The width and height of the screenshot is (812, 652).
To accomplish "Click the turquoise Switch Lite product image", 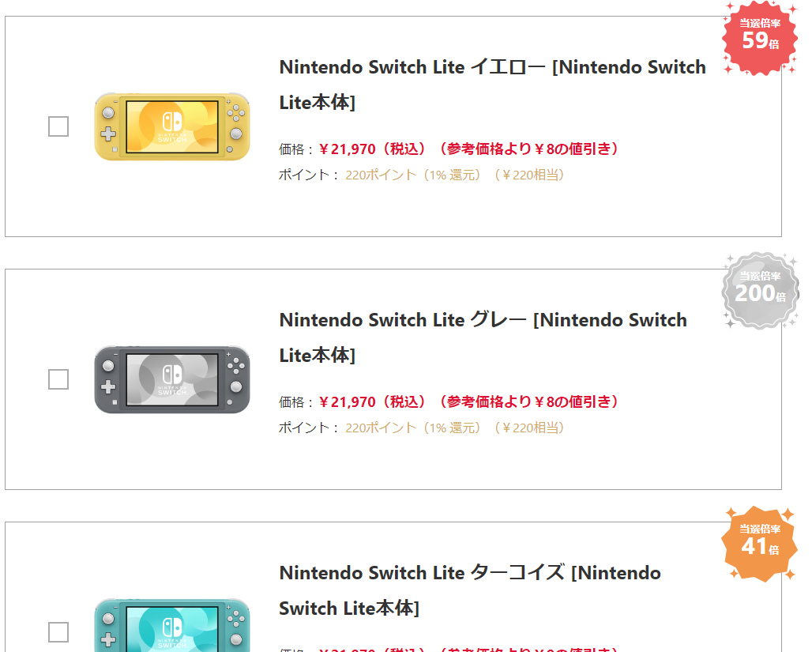I will tap(172, 625).
